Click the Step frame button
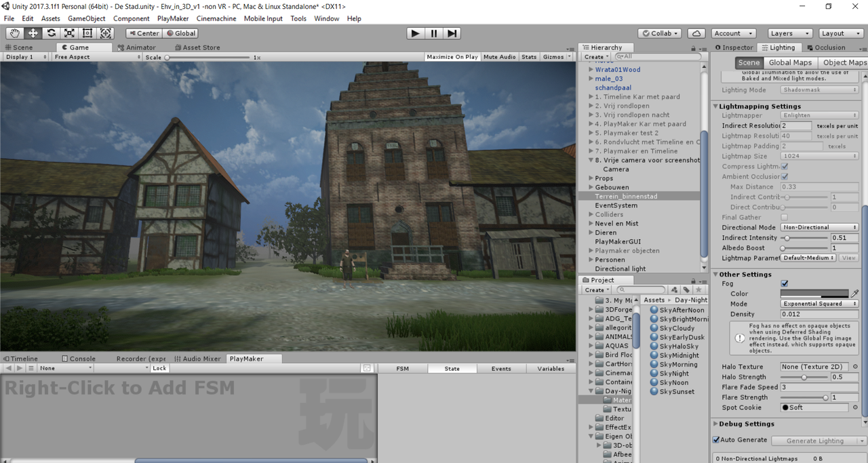Viewport: 868px width, 463px height. point(452,33)
